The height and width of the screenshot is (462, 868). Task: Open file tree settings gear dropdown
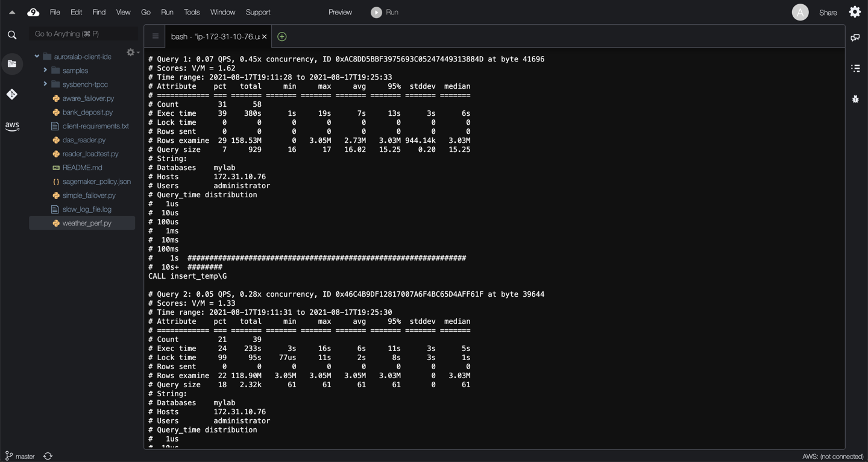pos(132,53)
